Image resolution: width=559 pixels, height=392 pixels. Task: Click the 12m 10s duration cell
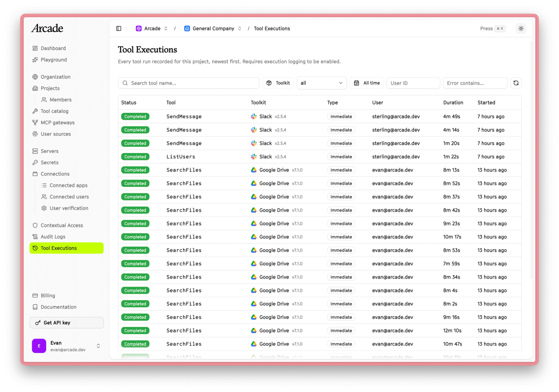pyautogui.click(x=452, y=331)
